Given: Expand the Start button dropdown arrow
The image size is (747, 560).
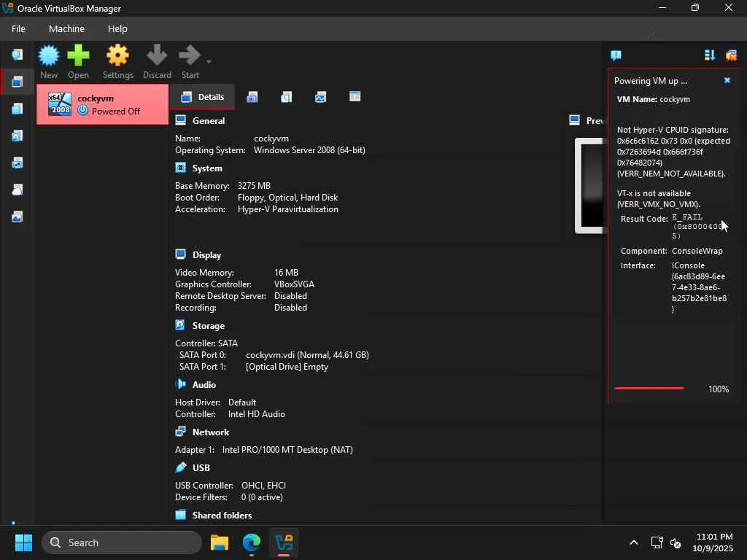Looking at the screenshot, I should pos(209,61).
